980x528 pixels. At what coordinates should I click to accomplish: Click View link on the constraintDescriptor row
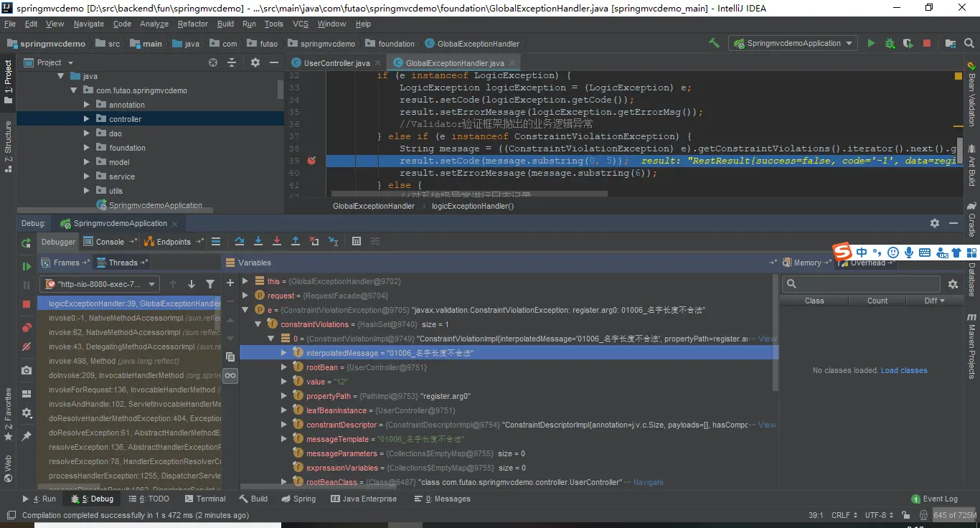(x=768, y=425)
